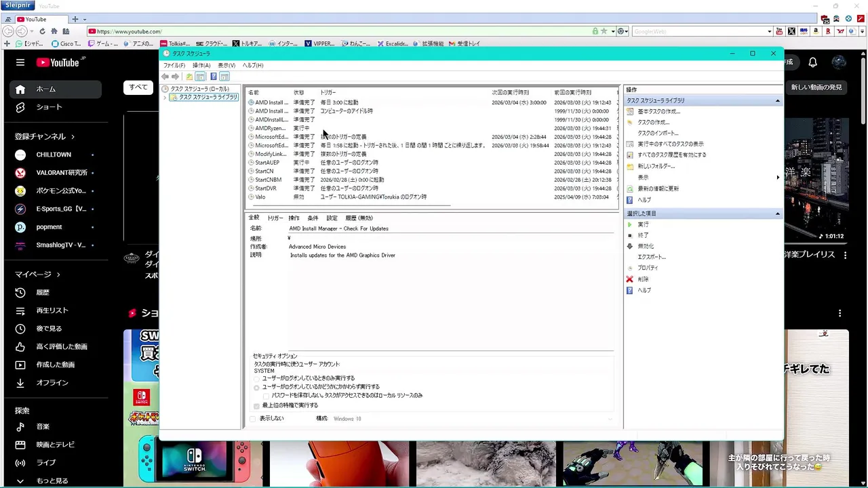Collapse the タスク スケジューラ ライブラリ actions section
This screenshot has width=868, height=488.
click(778, 100)
